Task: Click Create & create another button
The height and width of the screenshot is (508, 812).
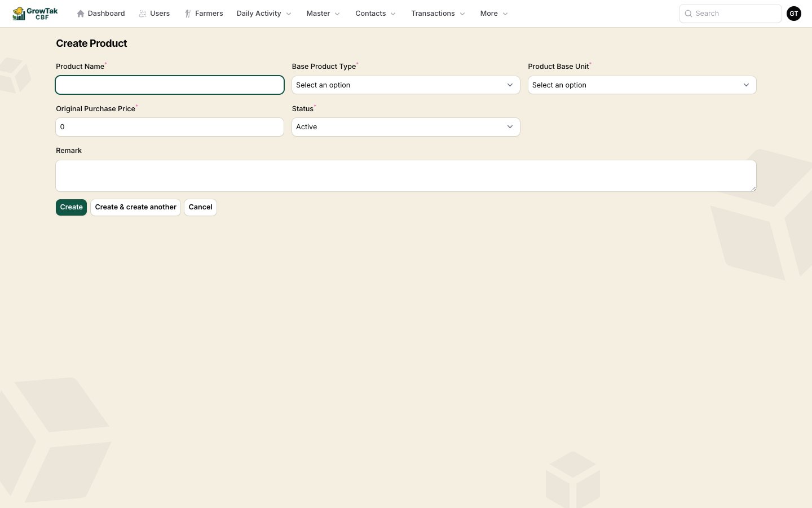Action: (136, 207)
